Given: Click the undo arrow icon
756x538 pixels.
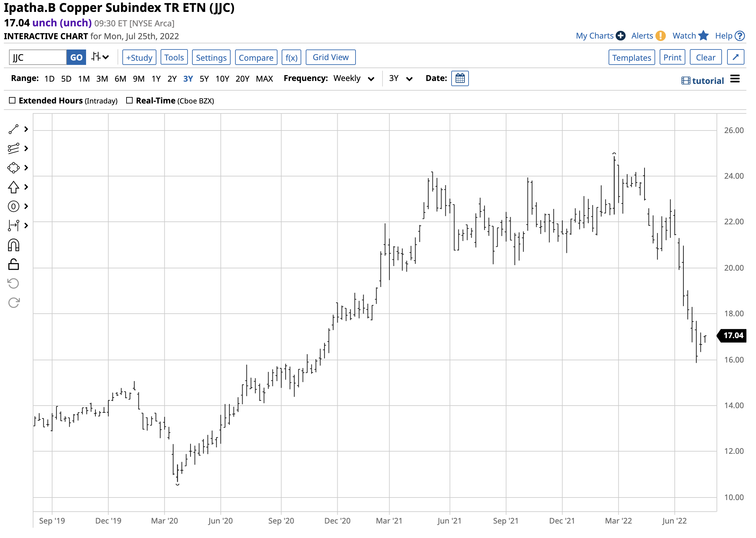Looking at the screenshot, I should pyautogui.click(x=13, y=284).
